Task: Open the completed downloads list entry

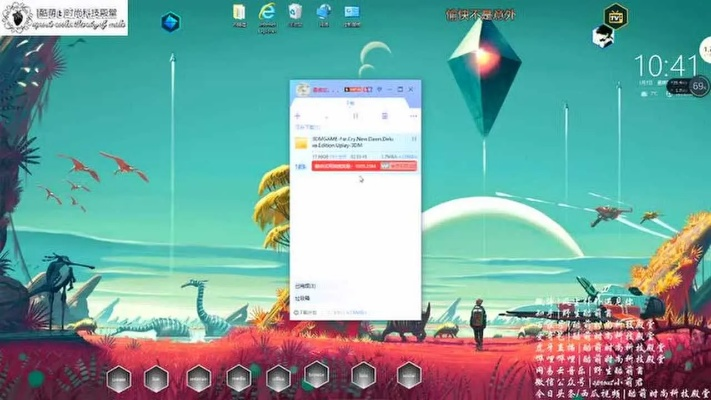Action: click(306, 285)
